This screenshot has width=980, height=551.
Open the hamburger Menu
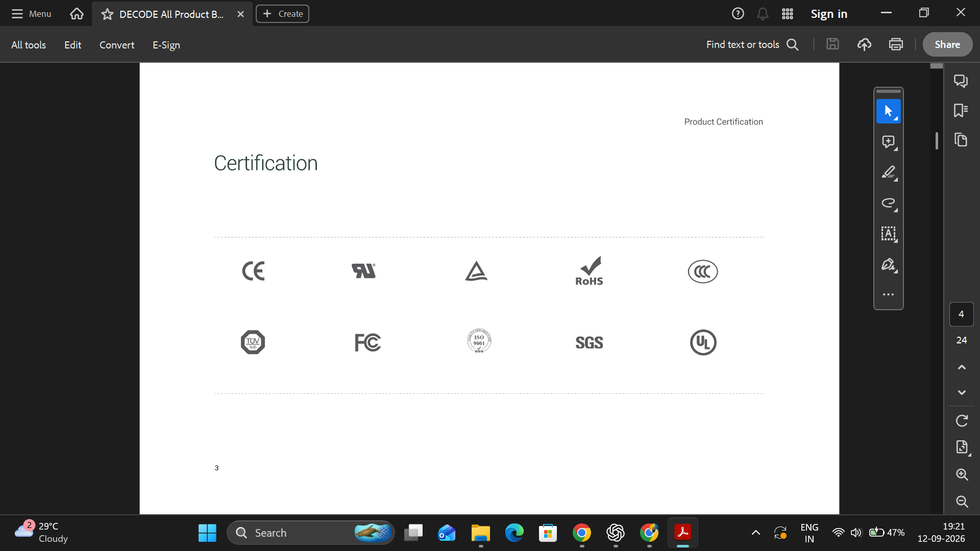click(x=31, y=14)
